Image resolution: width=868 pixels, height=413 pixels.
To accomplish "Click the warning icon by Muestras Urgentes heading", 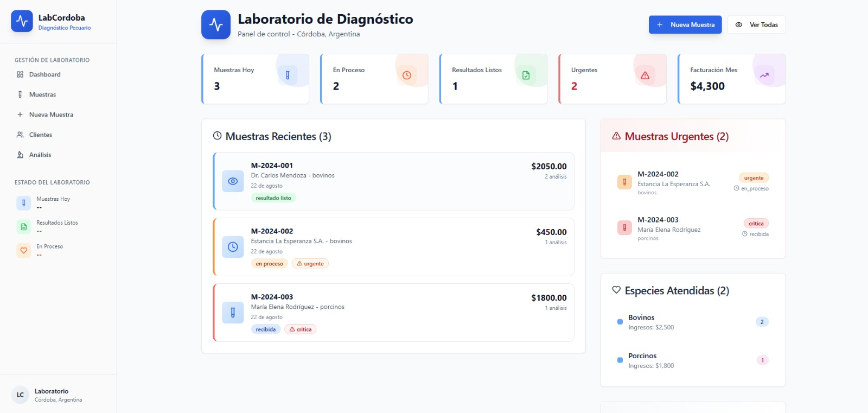I will tap(616, 136).
